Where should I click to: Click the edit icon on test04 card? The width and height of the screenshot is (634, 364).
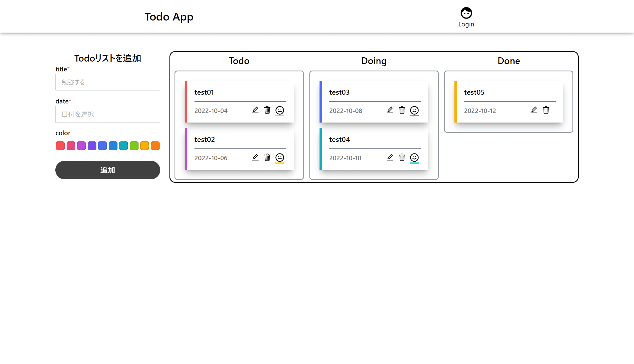(390, 157)
